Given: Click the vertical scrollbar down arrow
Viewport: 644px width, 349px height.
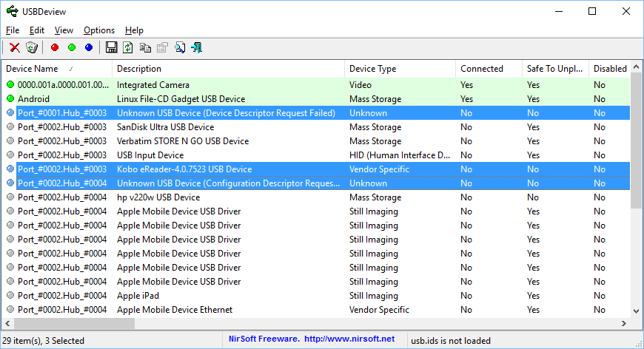Looking at the screenshot, I should [637, 311].
